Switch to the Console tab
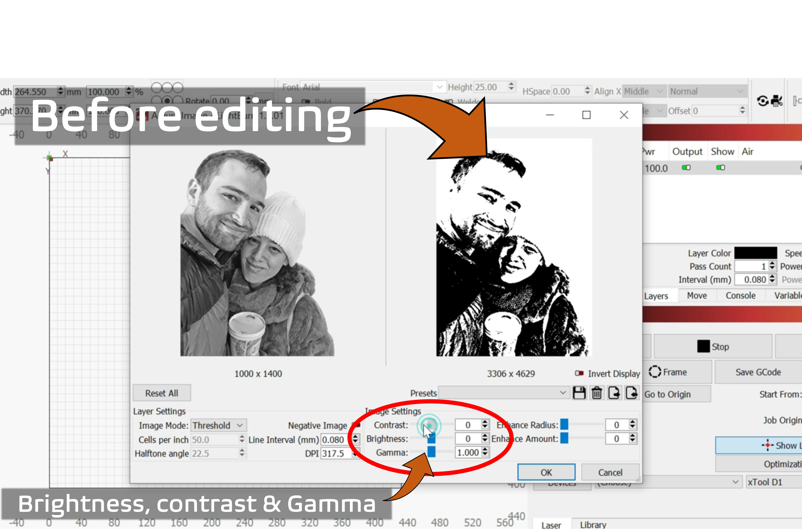802x532 pixels. click(741, 295)
